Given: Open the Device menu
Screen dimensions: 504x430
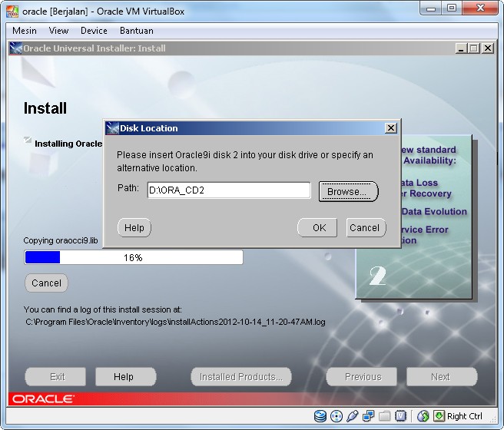Looking at the screenshot, I should [x=94, y=31].
